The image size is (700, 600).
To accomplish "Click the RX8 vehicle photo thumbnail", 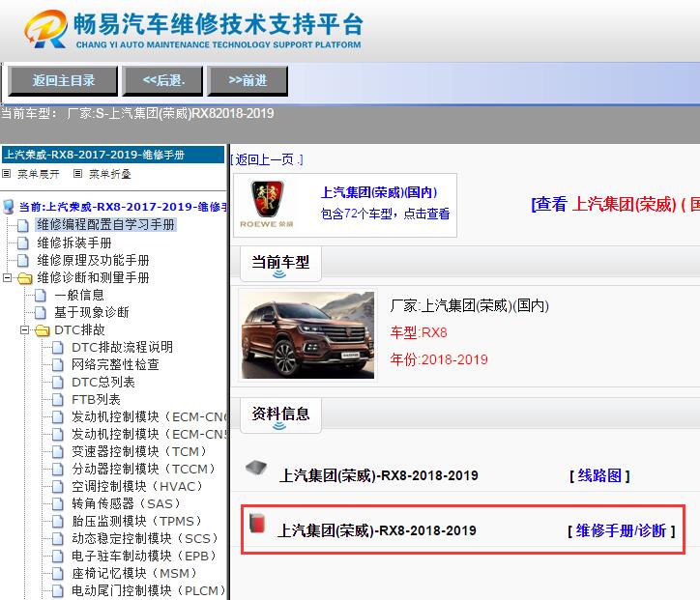I will (307, 335).
